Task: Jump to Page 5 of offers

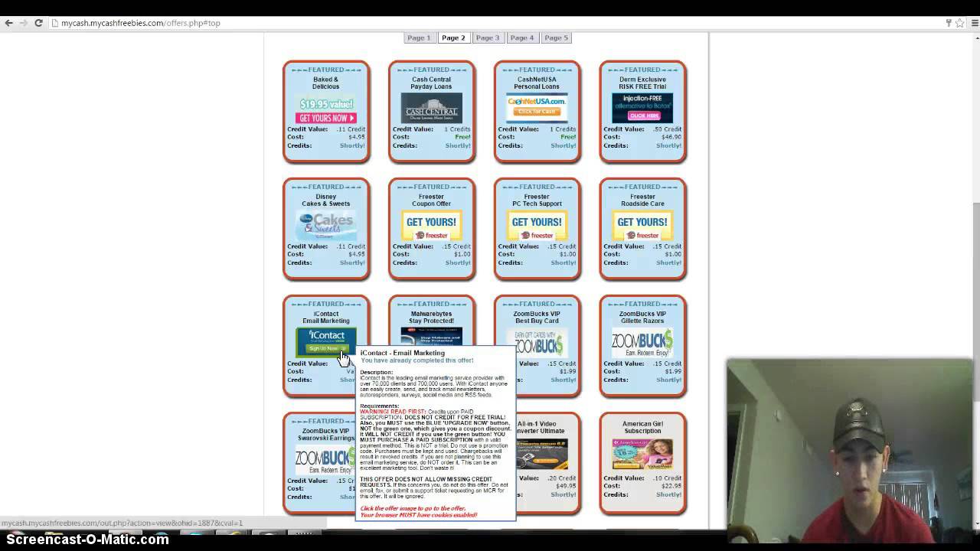Action: click(557, 37)
